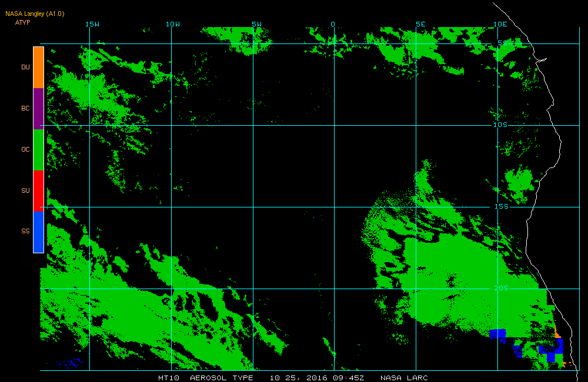
Task: Select the SS legend label
Action: [x=25, y=231]
